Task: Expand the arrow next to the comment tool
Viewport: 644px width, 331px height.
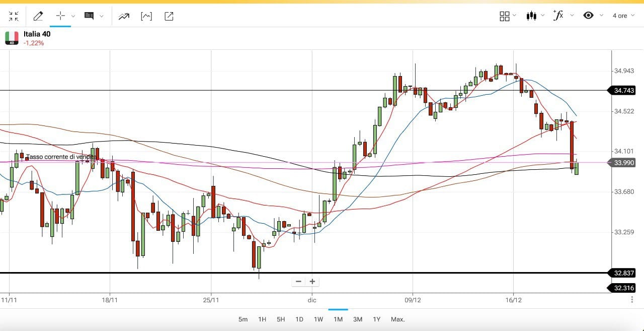Action: coord(102,16)
